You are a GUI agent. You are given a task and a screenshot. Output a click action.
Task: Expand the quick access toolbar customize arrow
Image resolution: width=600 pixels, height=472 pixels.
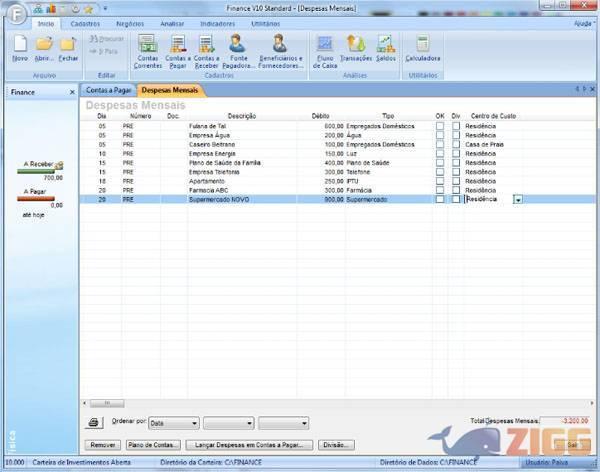pyautogui.click(x=105, y=8)
